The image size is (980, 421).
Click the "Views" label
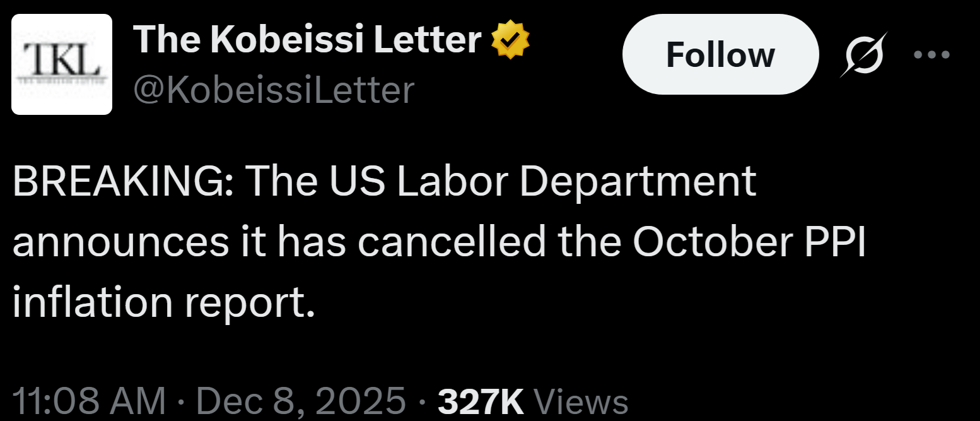[x=581, y=401]
